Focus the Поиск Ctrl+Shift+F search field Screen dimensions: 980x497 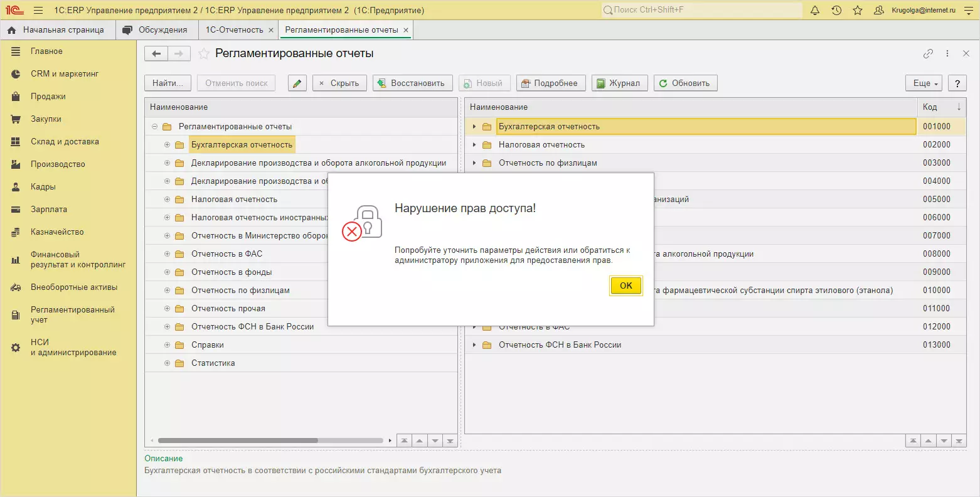click(x=702, y=10)
